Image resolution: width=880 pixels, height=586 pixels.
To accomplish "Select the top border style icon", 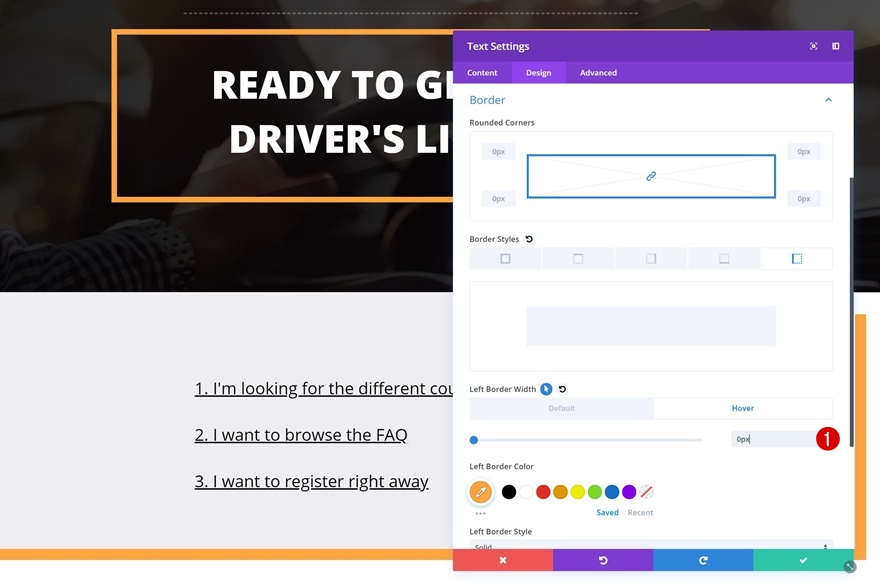I will [x=578, y=259].
